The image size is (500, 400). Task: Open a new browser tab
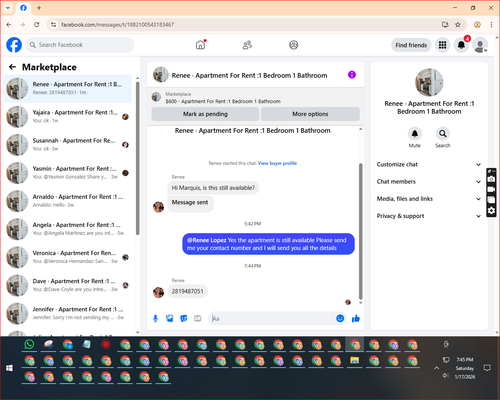[39, 8]
